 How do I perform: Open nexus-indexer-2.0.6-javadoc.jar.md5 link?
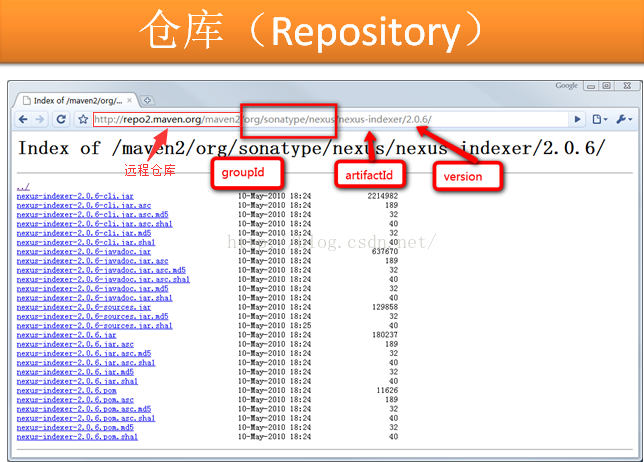[x=92, y=288]
